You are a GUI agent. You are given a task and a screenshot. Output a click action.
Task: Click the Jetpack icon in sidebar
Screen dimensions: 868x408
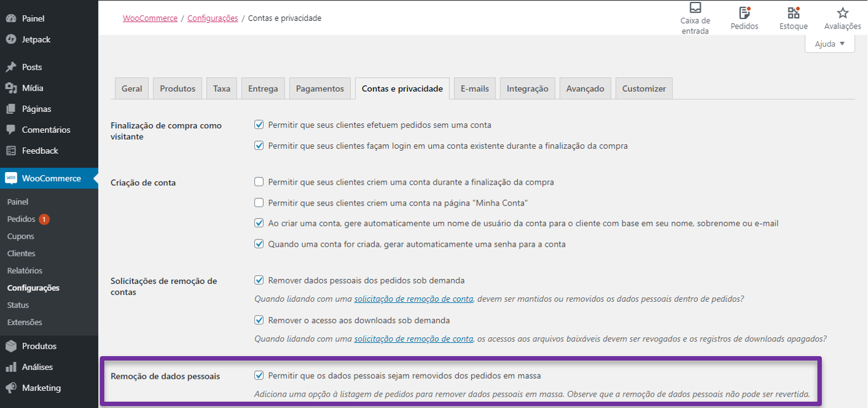click(x=11, y=39)
